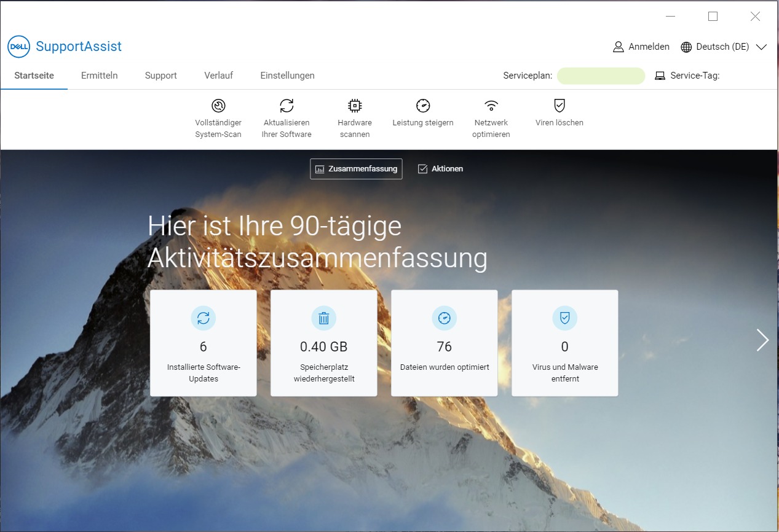Start Netzwerk optimieren
779x532 pixels.
point(491,117)
